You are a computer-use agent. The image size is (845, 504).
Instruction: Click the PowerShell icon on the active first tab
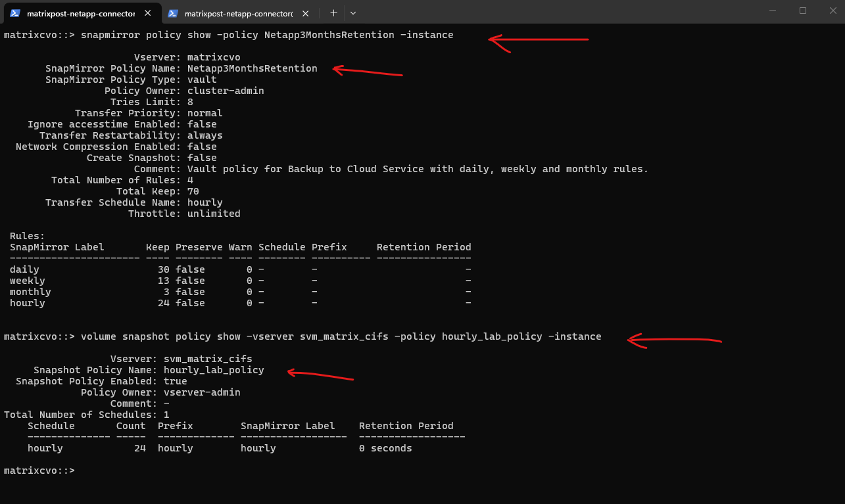point(14,13)
